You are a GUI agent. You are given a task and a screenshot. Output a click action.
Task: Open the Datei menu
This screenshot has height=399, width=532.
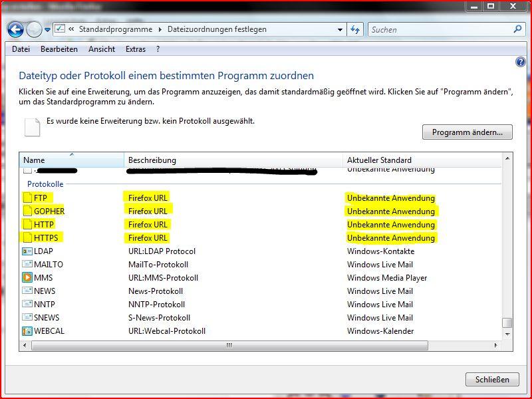(21, 49)
